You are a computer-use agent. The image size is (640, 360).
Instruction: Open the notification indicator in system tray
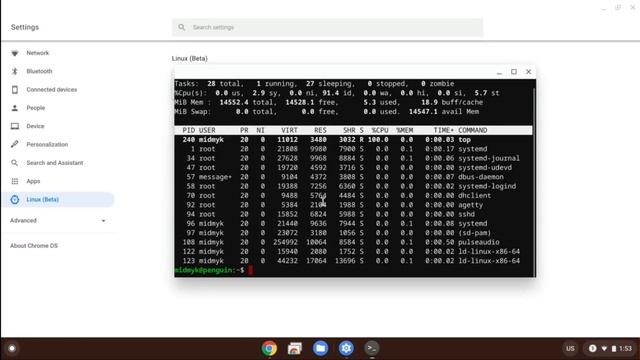(592, 348)
